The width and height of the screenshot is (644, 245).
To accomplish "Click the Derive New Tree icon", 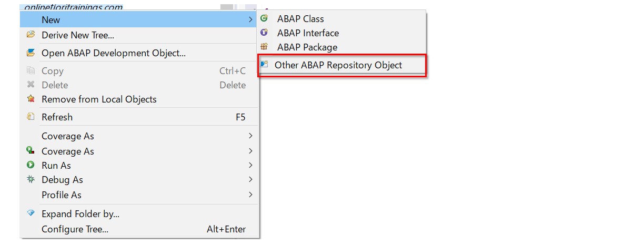I will 31,35.
